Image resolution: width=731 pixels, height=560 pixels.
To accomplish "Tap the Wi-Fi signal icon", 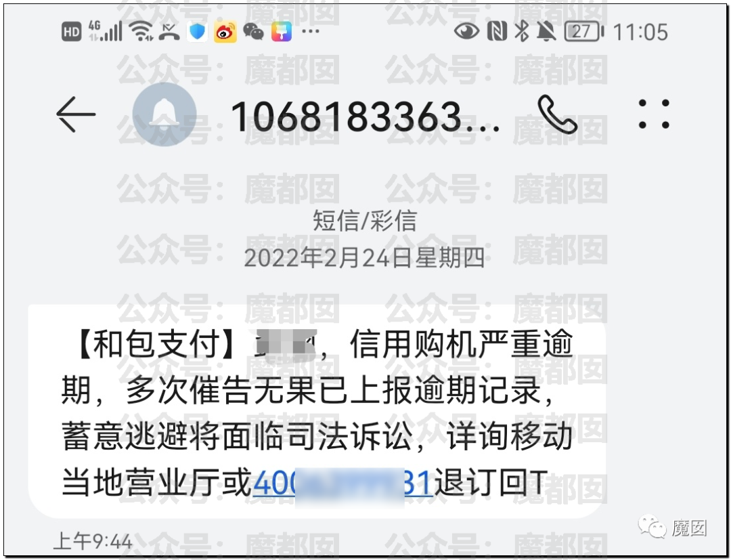I will pyautogui.click(x=141, y=32).
